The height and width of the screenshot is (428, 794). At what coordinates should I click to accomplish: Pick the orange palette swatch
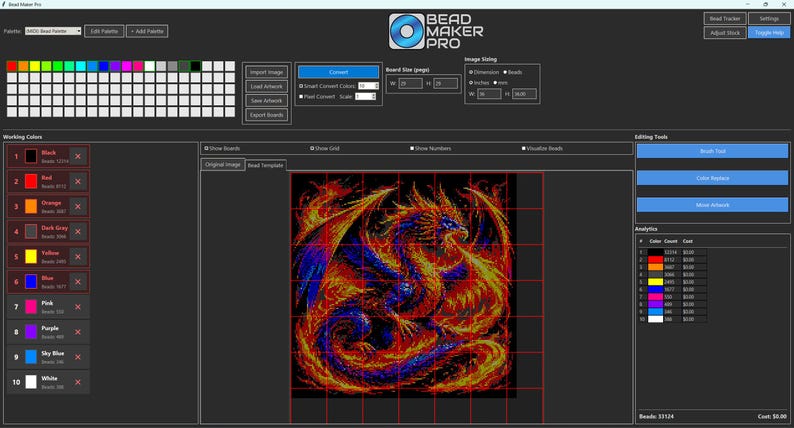(23, 66)
